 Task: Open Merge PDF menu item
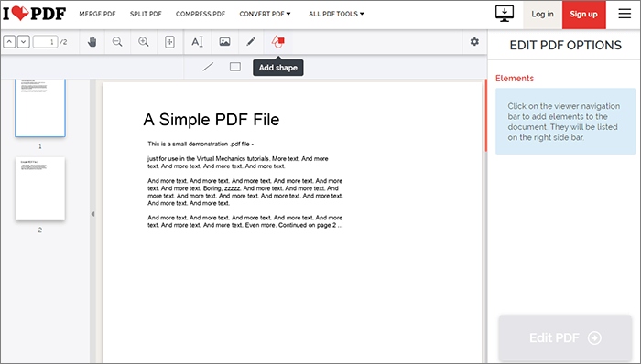point(97,14)
